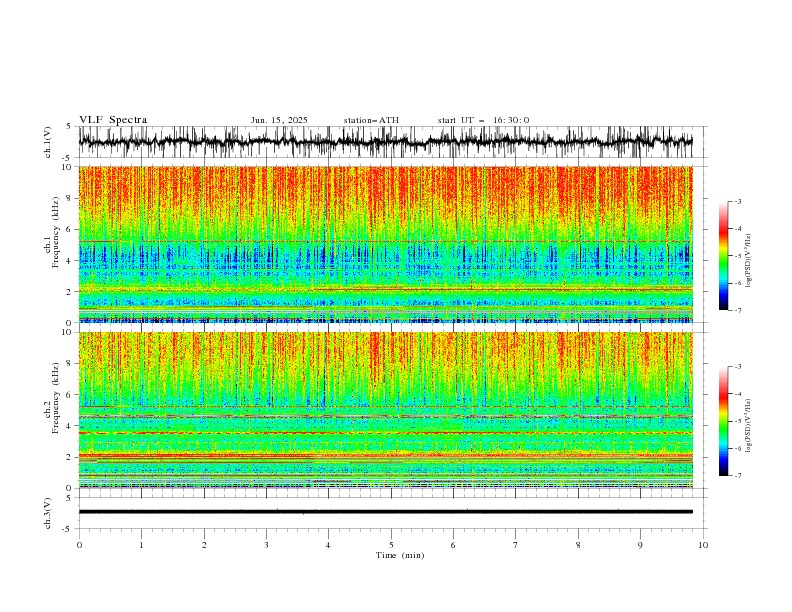Click the '-7' label on ch.2 colorbar
792x612 pixels.
[x=738, y=476]
